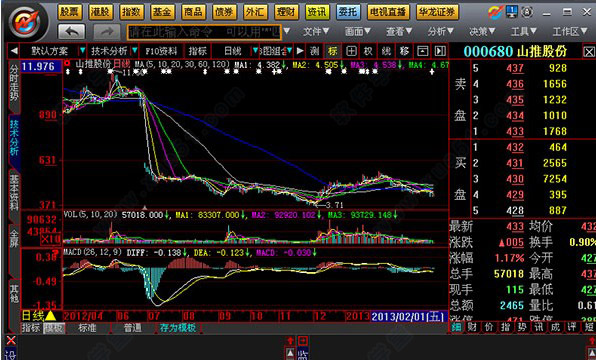Open the 分析 menu dropdown
The height and width of the screenshot is (360, 596).
coord(440,31)
